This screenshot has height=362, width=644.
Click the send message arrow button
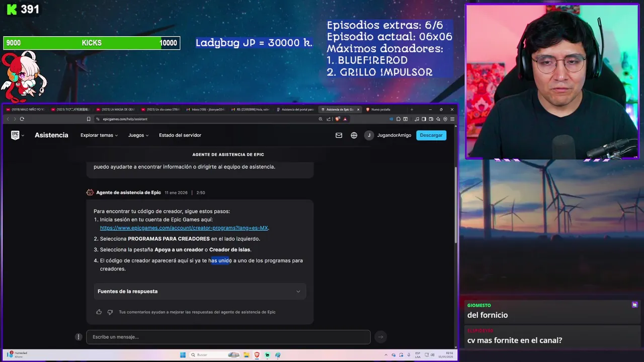coord(380,337)
